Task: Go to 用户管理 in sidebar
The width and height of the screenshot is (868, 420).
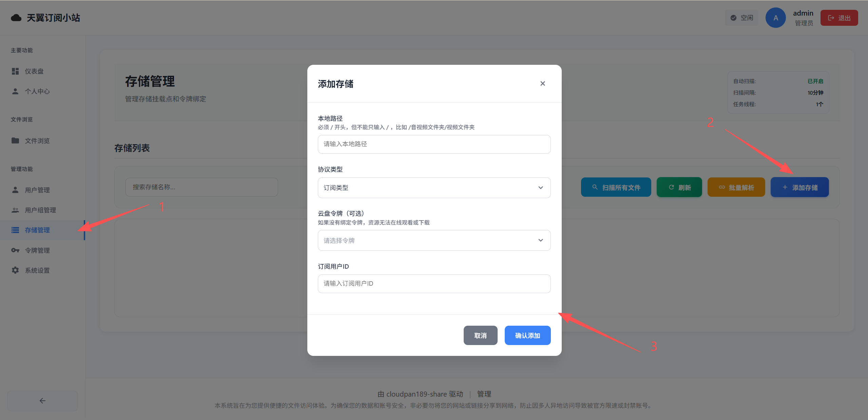Action: tap(37, 190)
